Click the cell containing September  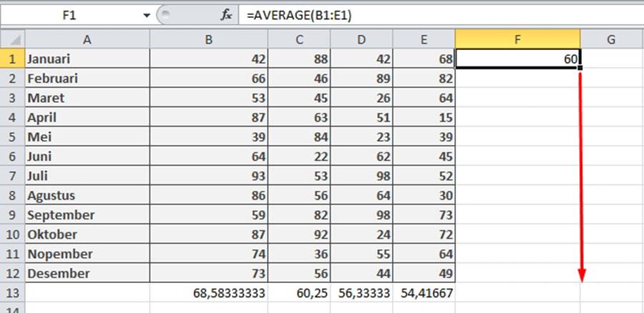tap(87, 214)
